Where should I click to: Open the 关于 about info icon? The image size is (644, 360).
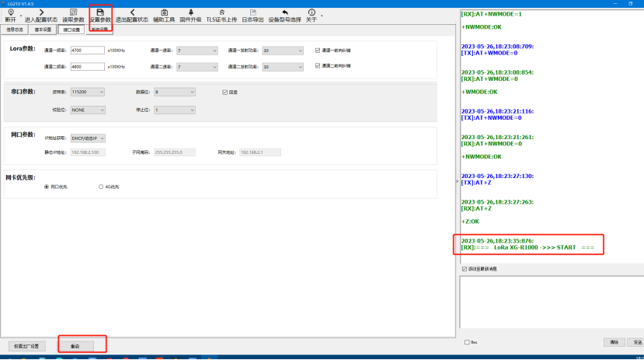312,12
